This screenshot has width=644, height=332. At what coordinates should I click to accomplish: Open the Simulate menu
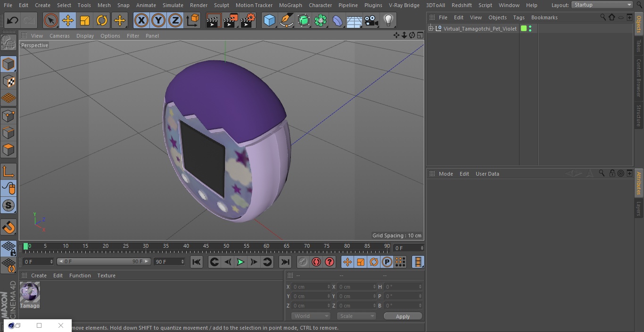coord(173,5)
